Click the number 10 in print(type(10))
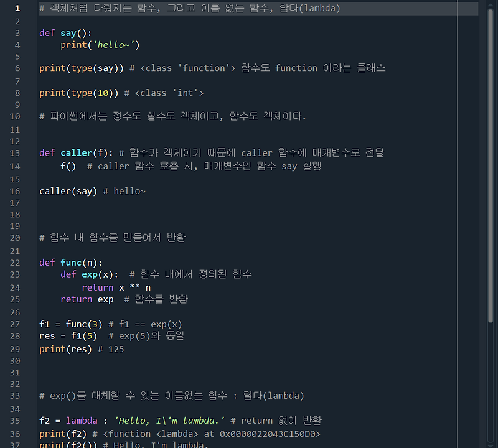 point(103,93)
